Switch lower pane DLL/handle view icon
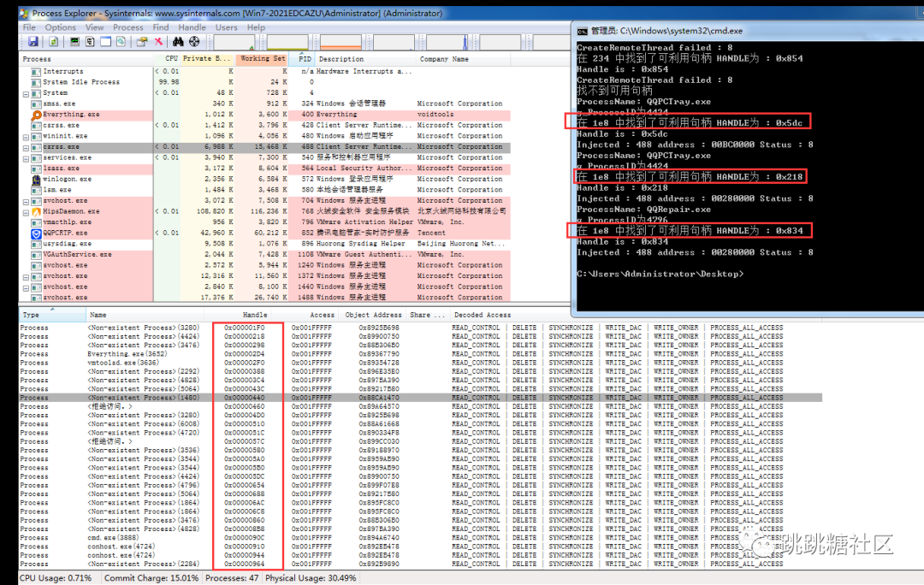924x585 pixels. (x=121, y=42)
